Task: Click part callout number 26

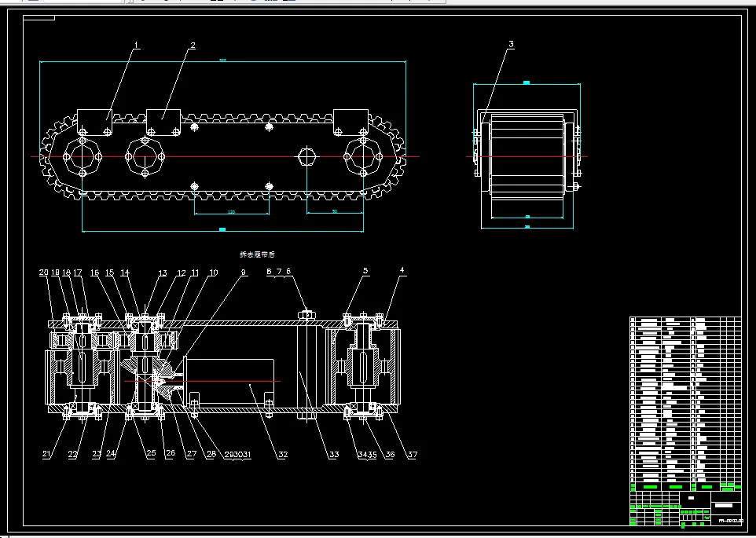Action: point(171,453)
